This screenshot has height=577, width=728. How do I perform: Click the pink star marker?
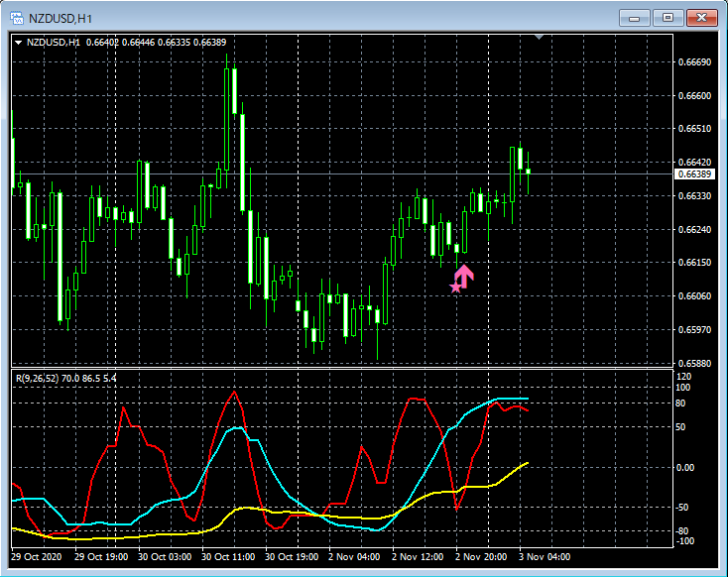click(456, 288)
